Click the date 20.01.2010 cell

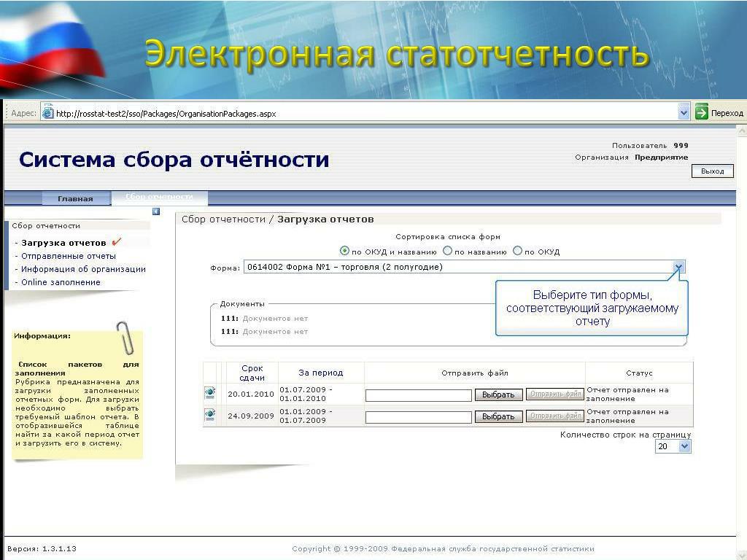[251, 394]
